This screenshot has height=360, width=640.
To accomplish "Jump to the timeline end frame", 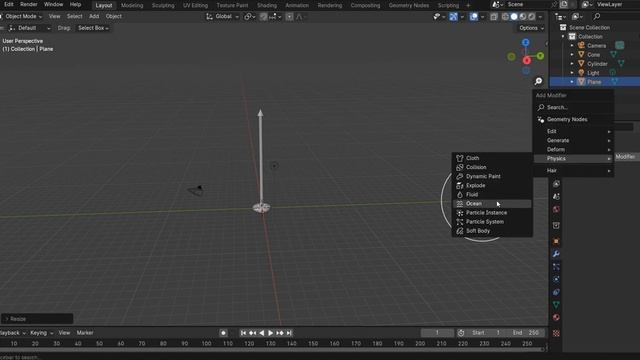I will 289,333.
